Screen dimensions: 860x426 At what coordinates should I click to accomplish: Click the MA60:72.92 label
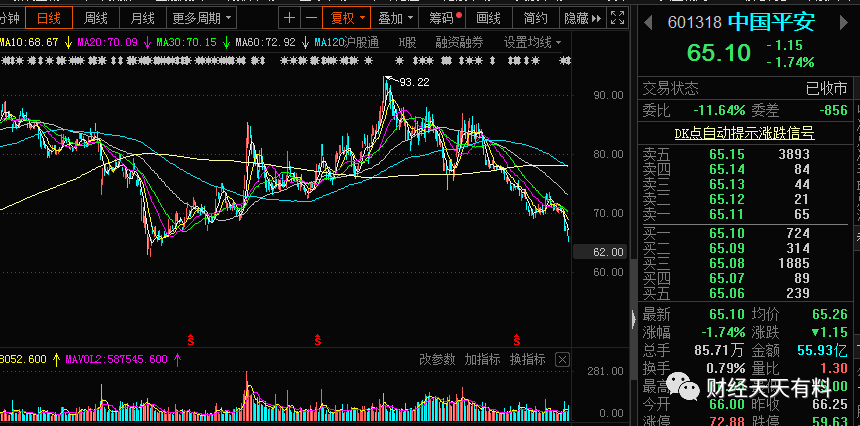pyautogui.click(x=265, y=42)
